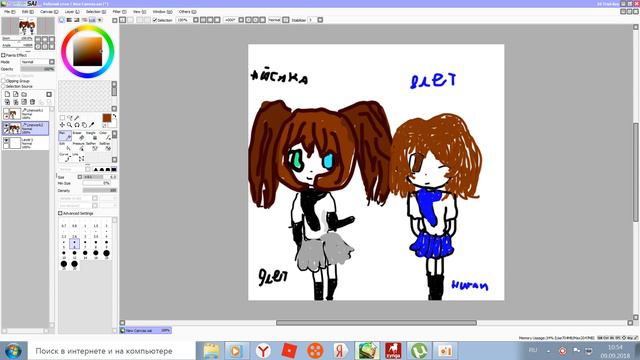Screen dimensions: 640x360
Task: Open Yandex Browser from the taskbar
Action: [x=263, y=351]
